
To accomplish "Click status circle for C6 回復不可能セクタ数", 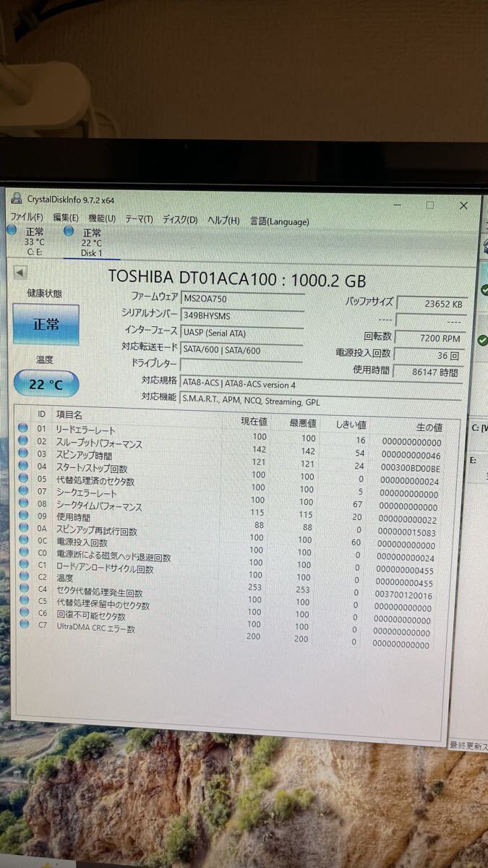I will coord(23,613).
